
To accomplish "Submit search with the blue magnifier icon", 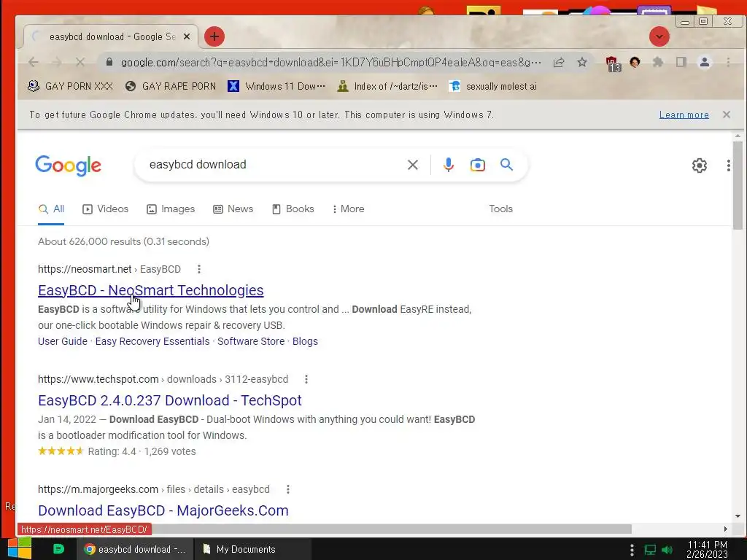I will (x=506, y=165).
